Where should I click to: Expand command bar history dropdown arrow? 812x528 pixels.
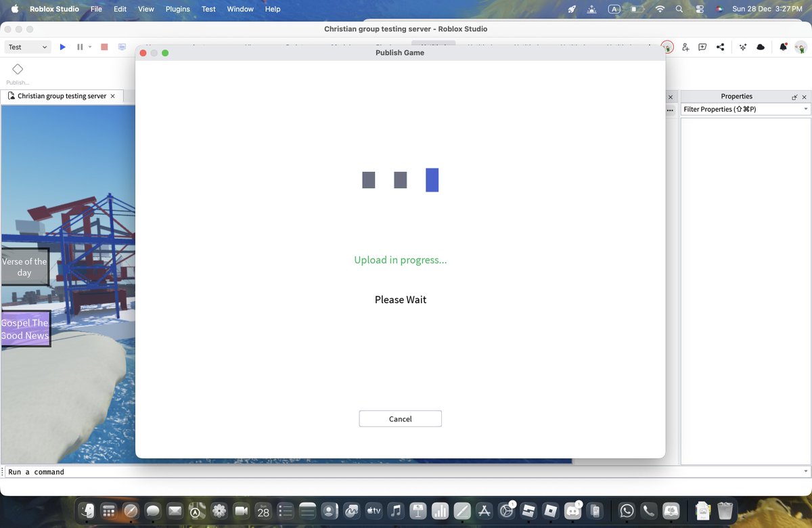pos(805,471)
